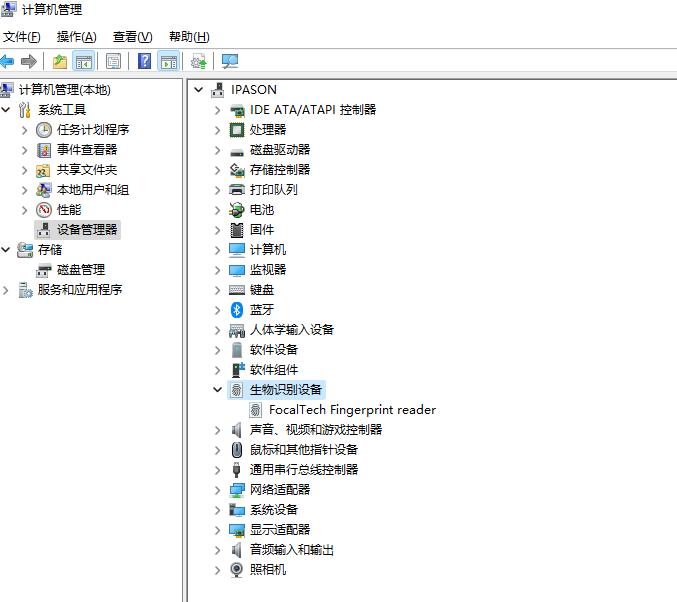Select the 计算机 device category
The height and width of the screenshot is (602, 677).
click(x=268, y=250)
